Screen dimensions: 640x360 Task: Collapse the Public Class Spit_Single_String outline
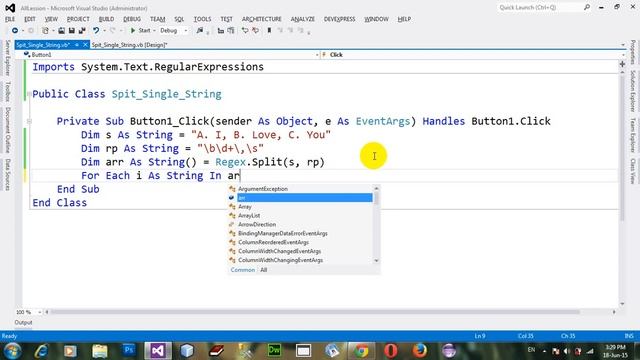click(29, 94)
